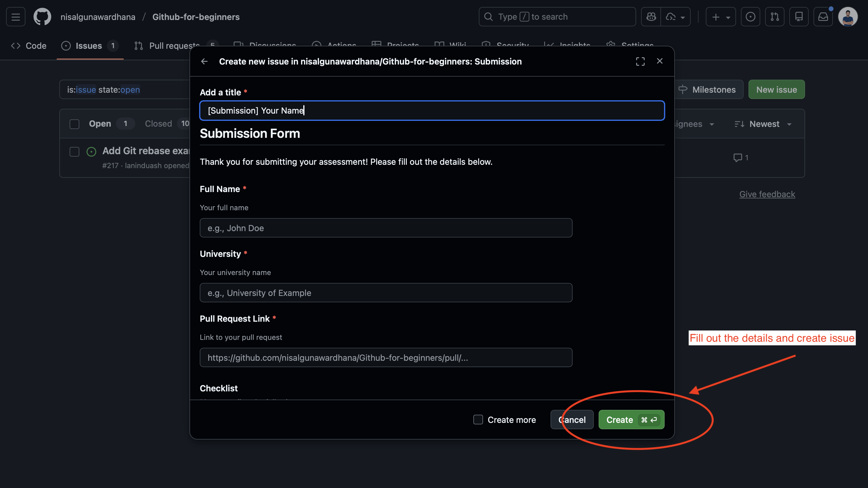Open the Add Git rebase issue

point(146,151)
